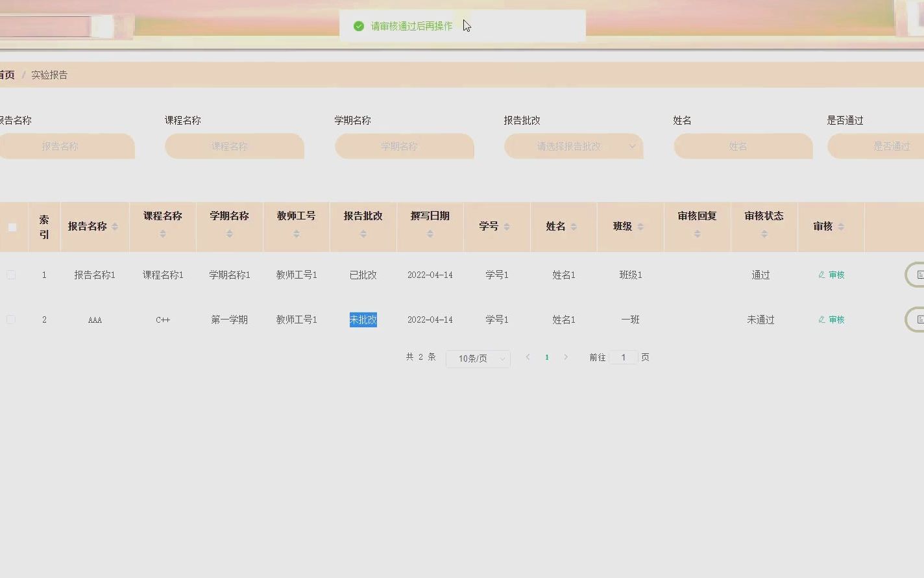Click the action icon in row AAA

[x=916, y=320]
